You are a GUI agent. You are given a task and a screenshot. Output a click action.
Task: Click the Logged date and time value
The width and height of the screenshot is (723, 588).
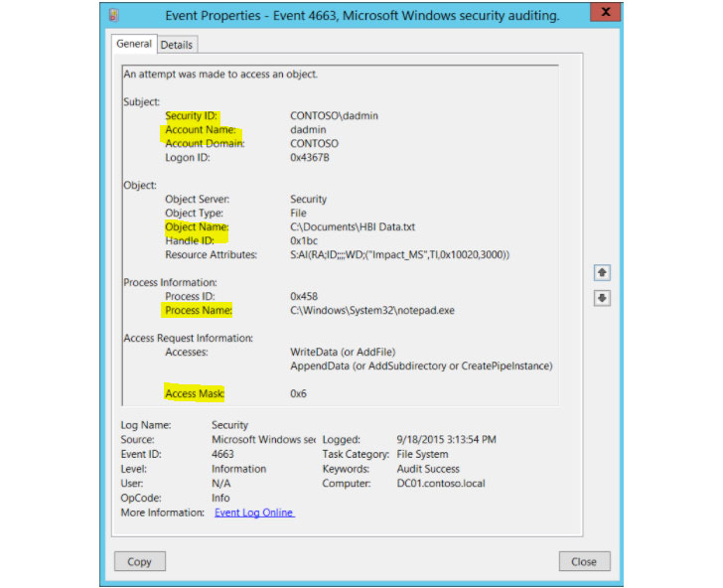pyautogui.click(x=446, y=439)
